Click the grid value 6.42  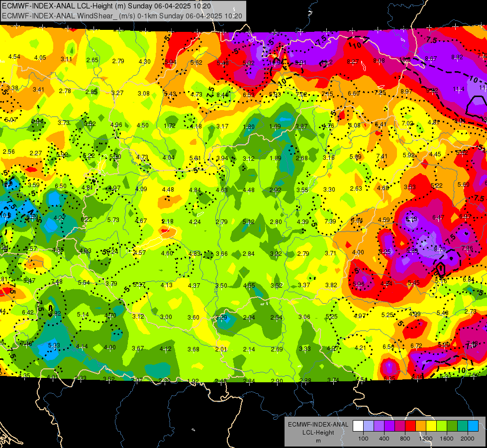tap(28, 313)
